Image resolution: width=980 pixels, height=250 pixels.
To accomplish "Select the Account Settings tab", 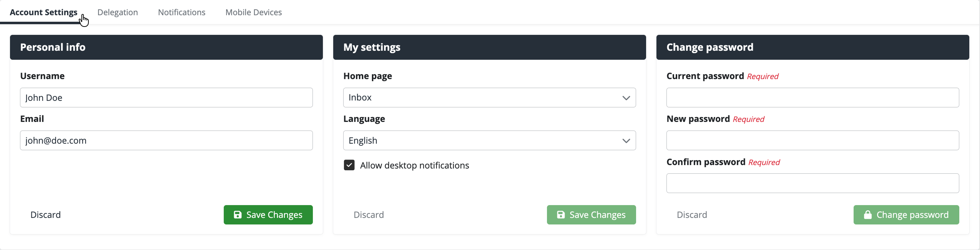I will pyautogui.click(x=44, y=12).
